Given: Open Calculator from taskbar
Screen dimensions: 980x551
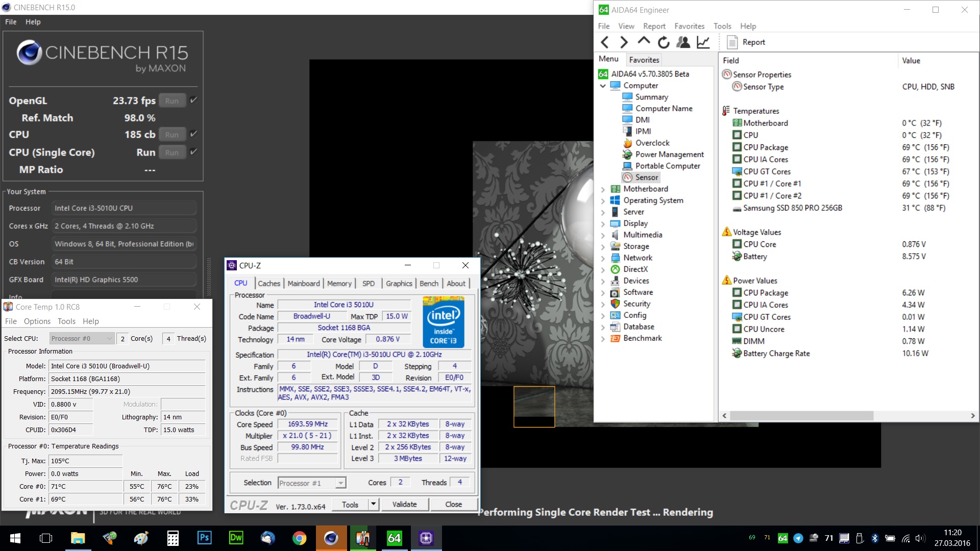Looking at the screenshot, I should (x=173, y=538).
